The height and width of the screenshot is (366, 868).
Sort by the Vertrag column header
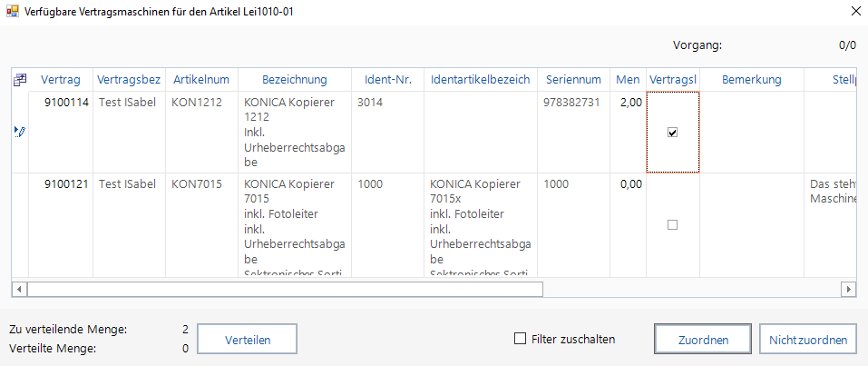pyautogui.click(x=60, y=80)
